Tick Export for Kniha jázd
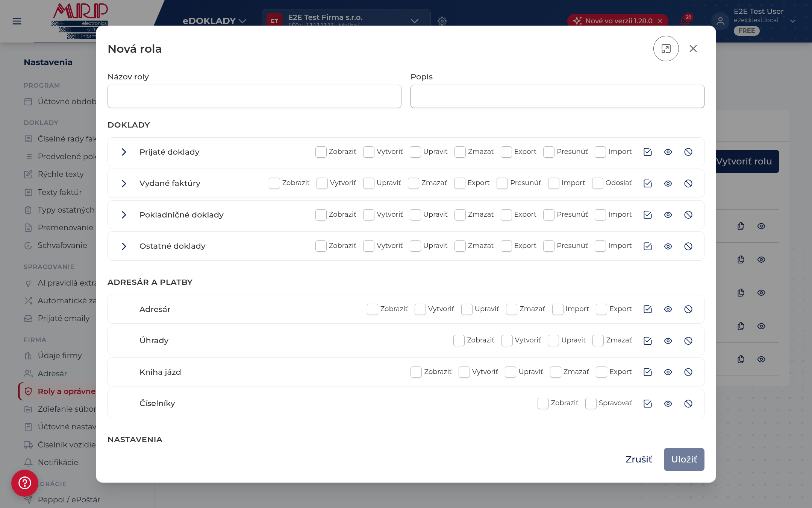The height and width of the screenshot is (508, 812). point(601,372)
